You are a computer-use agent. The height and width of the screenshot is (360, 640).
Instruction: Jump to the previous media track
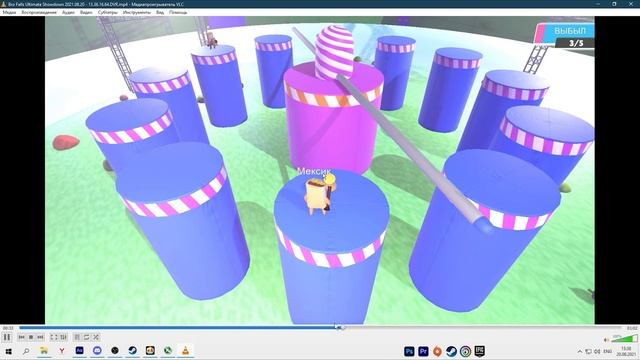click(22, 337)
